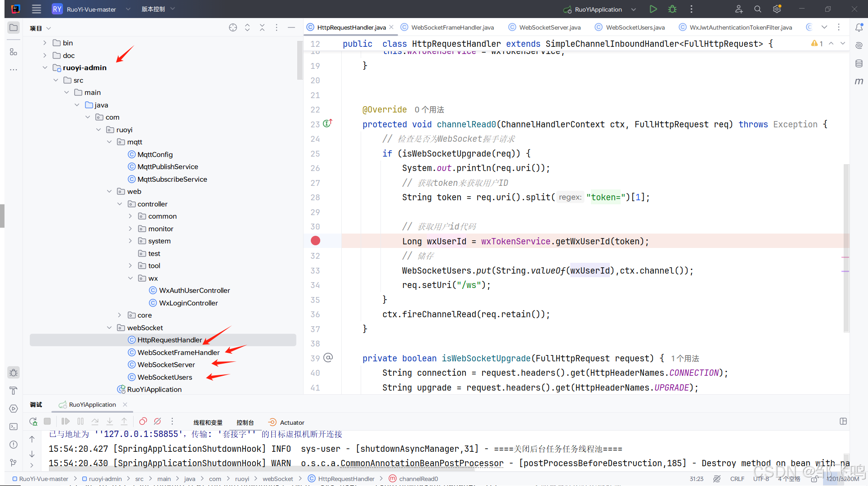Rerun RuoYiApplication in the debug toolbar
This screenshot has height=486, width=868.
[x=33, y=422]
